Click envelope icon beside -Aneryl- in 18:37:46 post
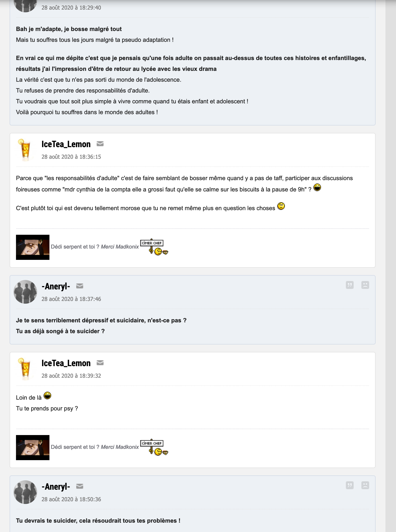Screen dimensions: 396x532 tap(80, 286)
